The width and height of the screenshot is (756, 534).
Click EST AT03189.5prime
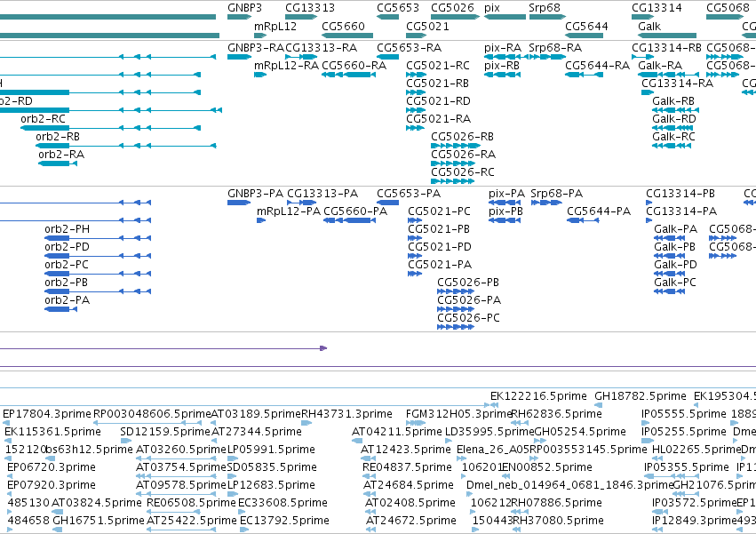pos(256,414)
